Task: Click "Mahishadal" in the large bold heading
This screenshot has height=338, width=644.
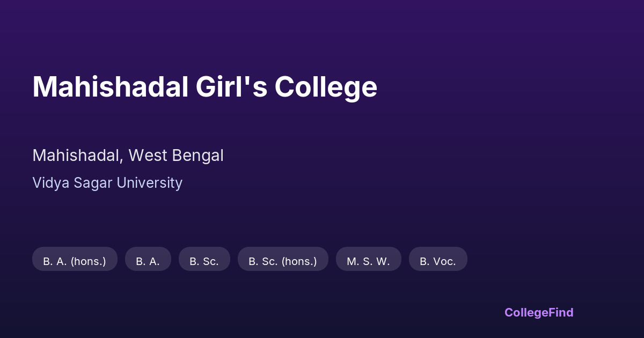Action: coord(110,86)
